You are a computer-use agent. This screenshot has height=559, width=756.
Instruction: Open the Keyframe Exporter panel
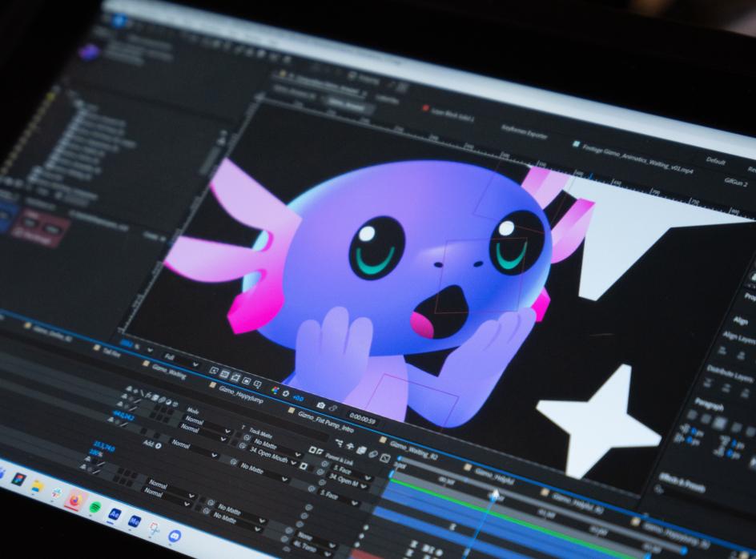524,132
